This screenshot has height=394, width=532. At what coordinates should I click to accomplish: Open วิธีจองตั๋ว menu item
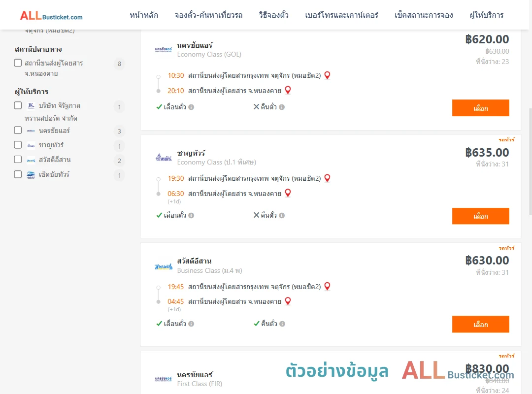(x=273, y=15)
